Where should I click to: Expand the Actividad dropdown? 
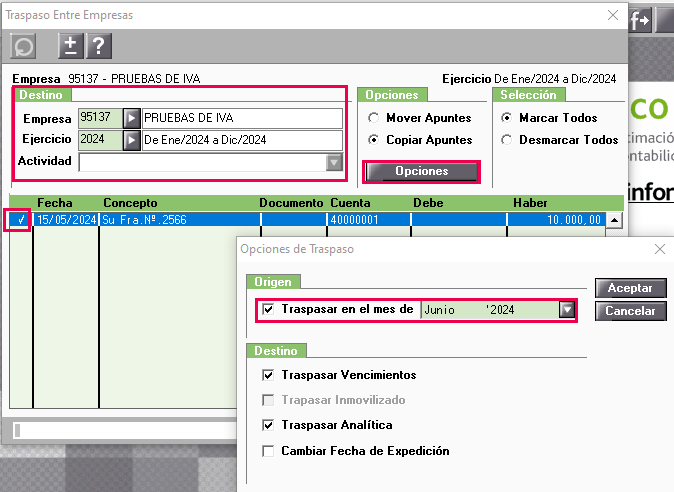334,162
